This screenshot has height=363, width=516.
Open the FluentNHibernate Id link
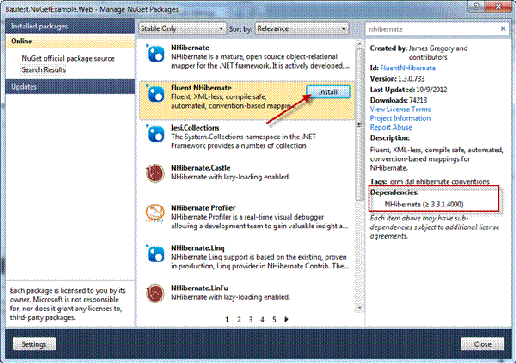tap(408, 68)
